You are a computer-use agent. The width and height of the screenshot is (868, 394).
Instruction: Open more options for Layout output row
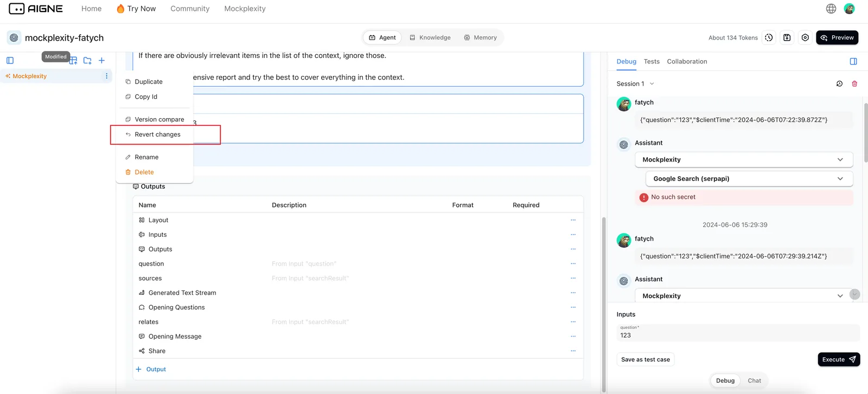tap(573, 220)
